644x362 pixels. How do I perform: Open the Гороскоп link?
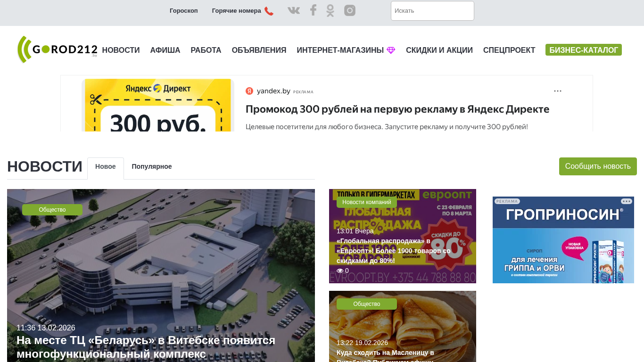pyautogui.click(x=184, y=11)
